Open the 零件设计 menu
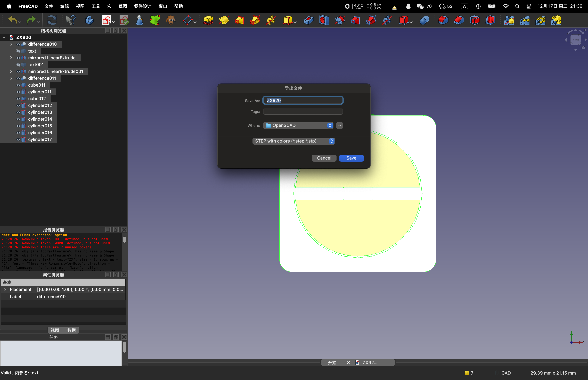 pyautogui.click(x=143, y=6)
